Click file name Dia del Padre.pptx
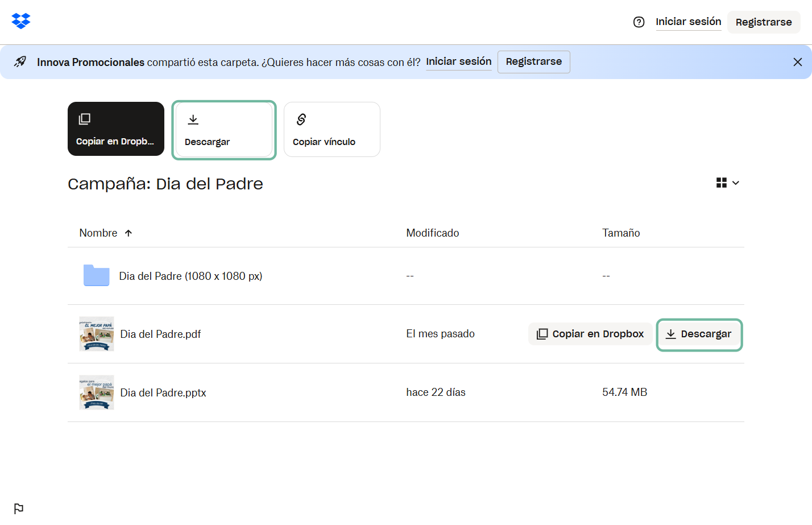Screen dimensions: 812x525 tap(163, 393)
